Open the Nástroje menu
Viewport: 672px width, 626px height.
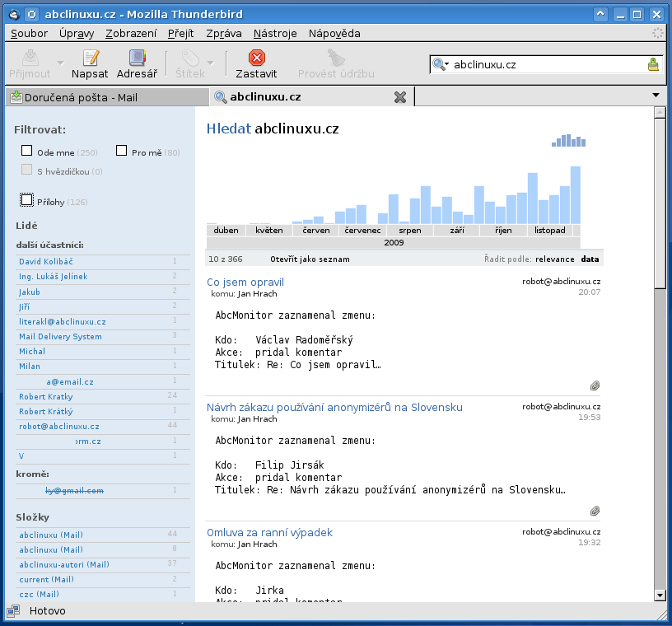coord(275,34)
